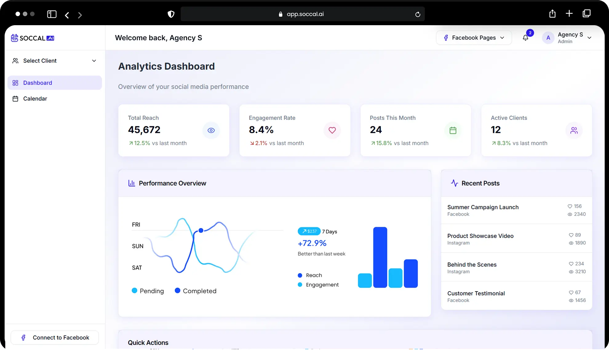609x364 pixels.
Task: Click the eye icon in Total Reach card
Action: [x=211, y=130]
